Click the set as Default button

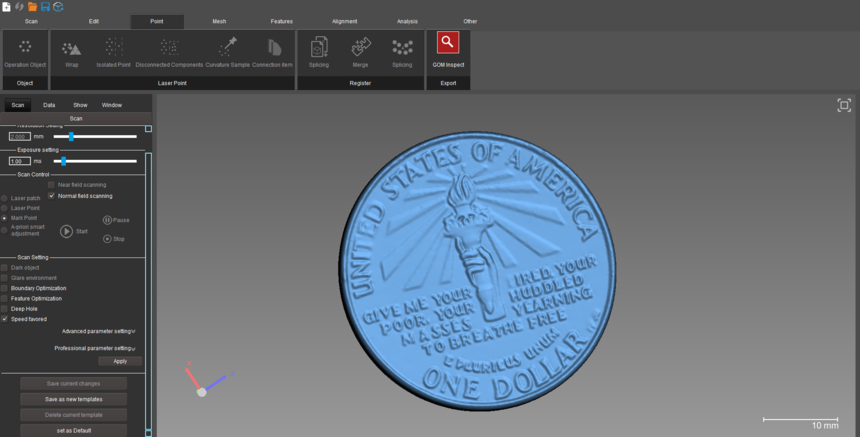(73, 430)
